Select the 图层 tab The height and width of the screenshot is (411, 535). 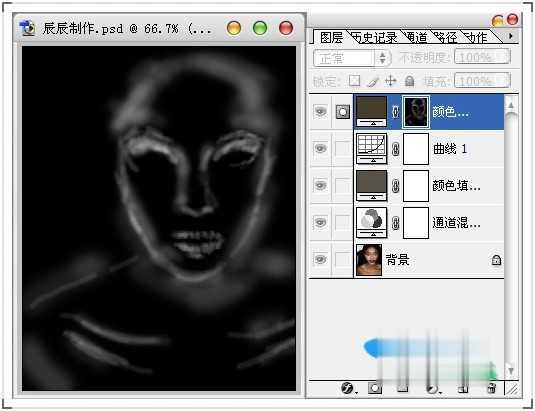tap(331, 37)
